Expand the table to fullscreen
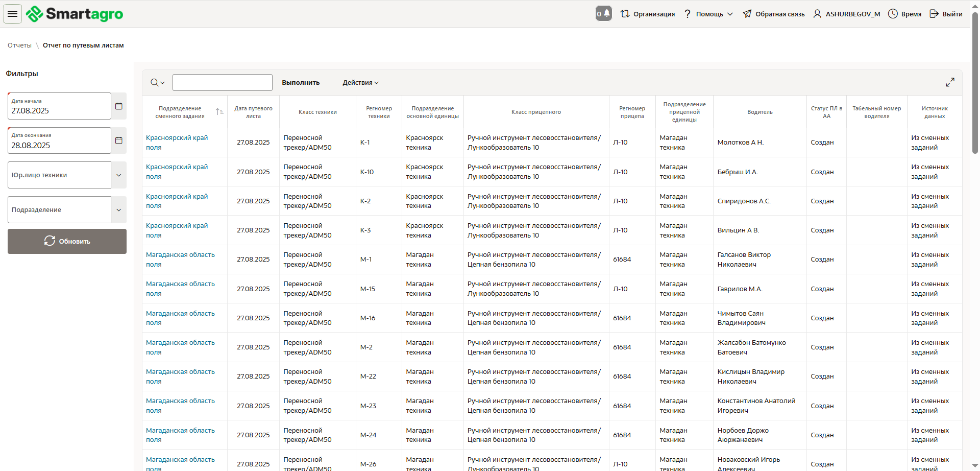Viewport: 980px width, 471px height. point(950,82)
